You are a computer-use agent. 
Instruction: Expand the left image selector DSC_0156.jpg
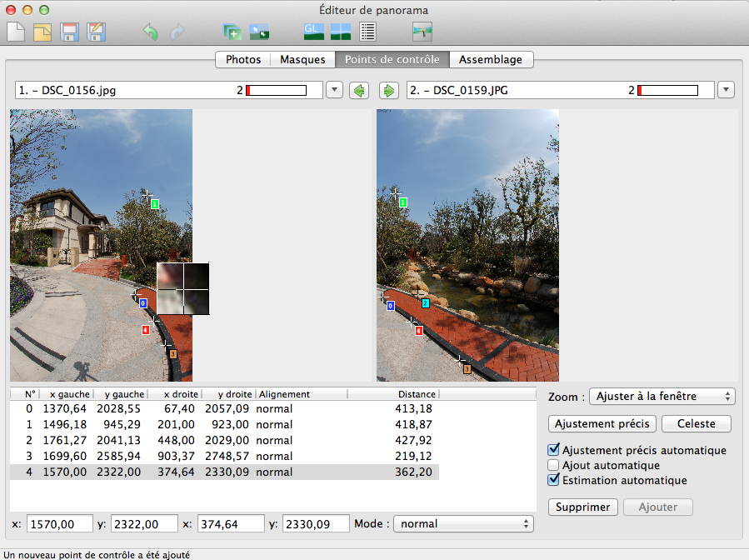pyautogui.click(x=334, y=90)
